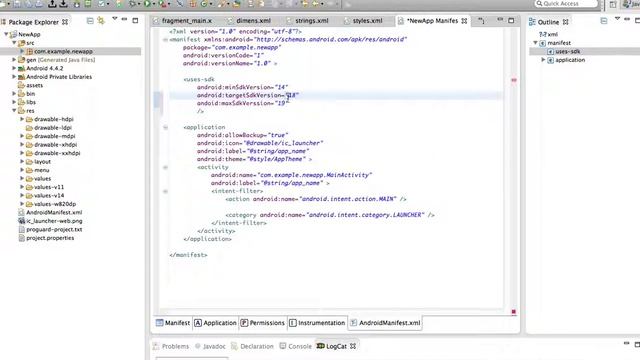Select the menu folder
640x360 pixels.
[x=42, y=170]
